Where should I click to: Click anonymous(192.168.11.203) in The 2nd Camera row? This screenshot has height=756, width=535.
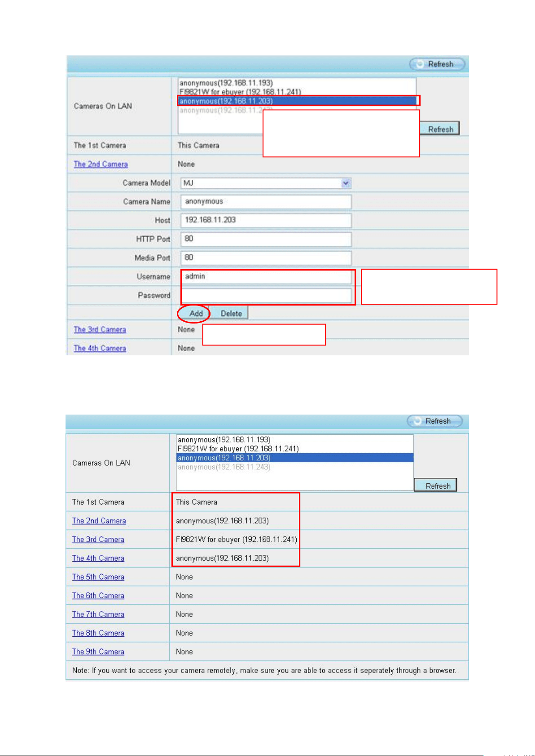(222, 521)
